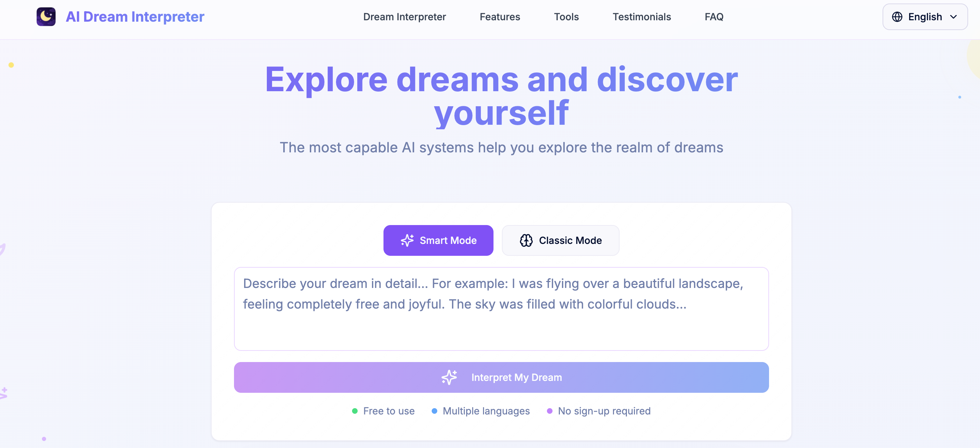Viewport: 980px width, 448px height.
Task: Click the globe language icon
Action: [x=897, y=17]
